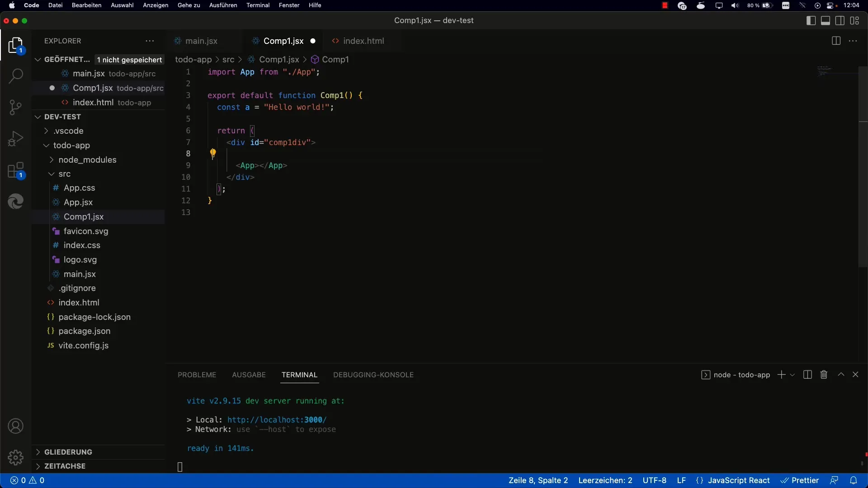Click the editor vertical scrollbar

(x=863, y=167)
